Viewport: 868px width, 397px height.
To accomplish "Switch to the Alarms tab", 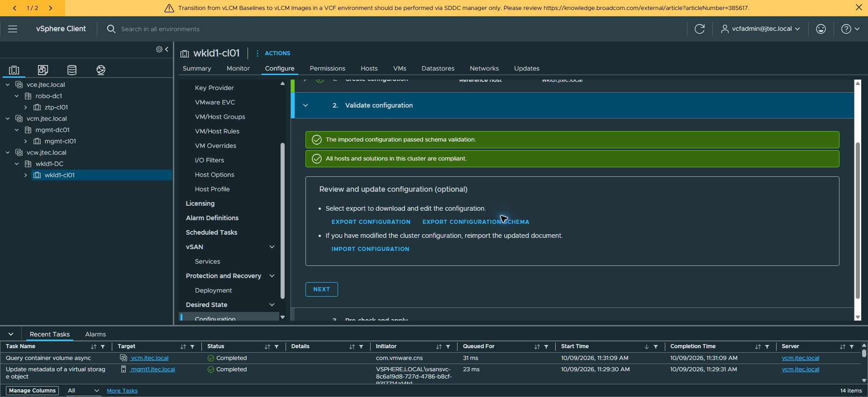I will pyautogui.click(x=95, y=334).
